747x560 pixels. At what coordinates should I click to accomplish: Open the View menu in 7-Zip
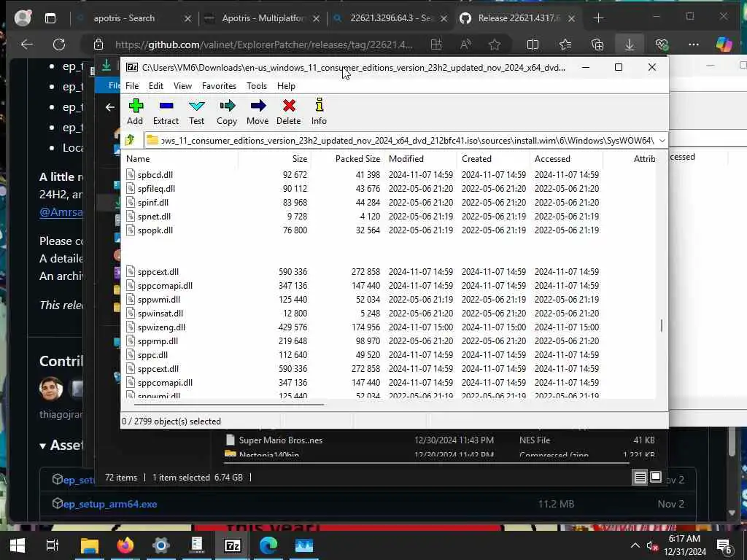tap(182, 86)
